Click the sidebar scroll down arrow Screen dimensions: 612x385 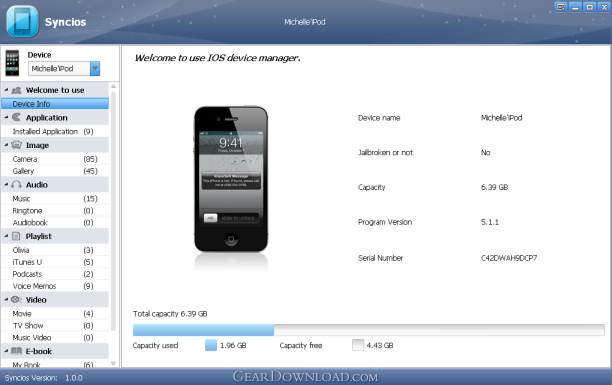tap(113, 363)
